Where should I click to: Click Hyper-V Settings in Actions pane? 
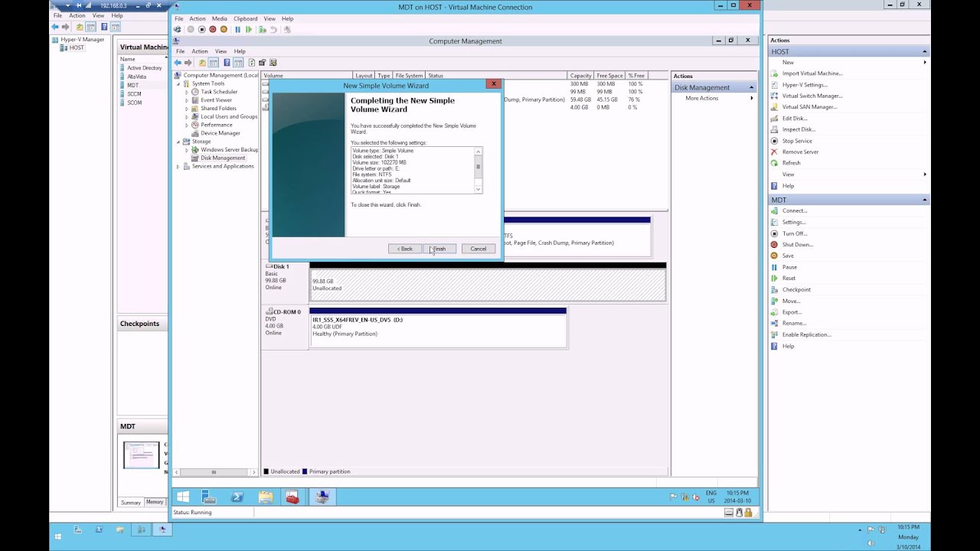805,85
